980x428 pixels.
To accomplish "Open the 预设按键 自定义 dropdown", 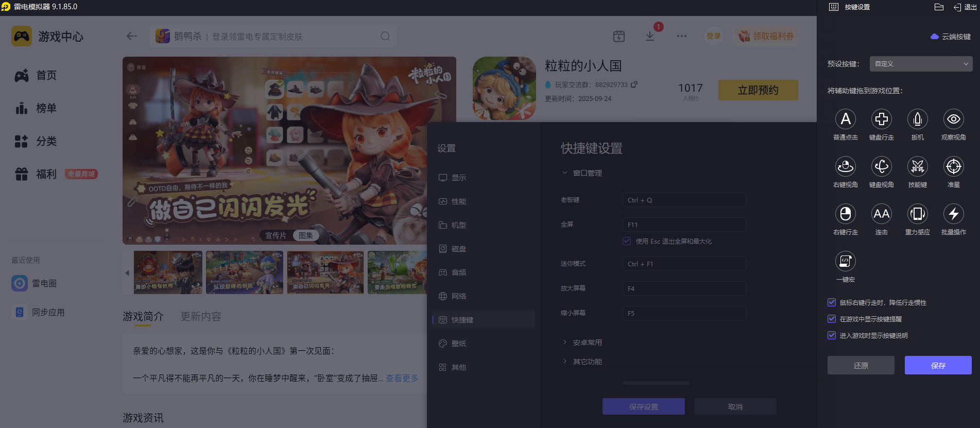I will pos(921,64).
